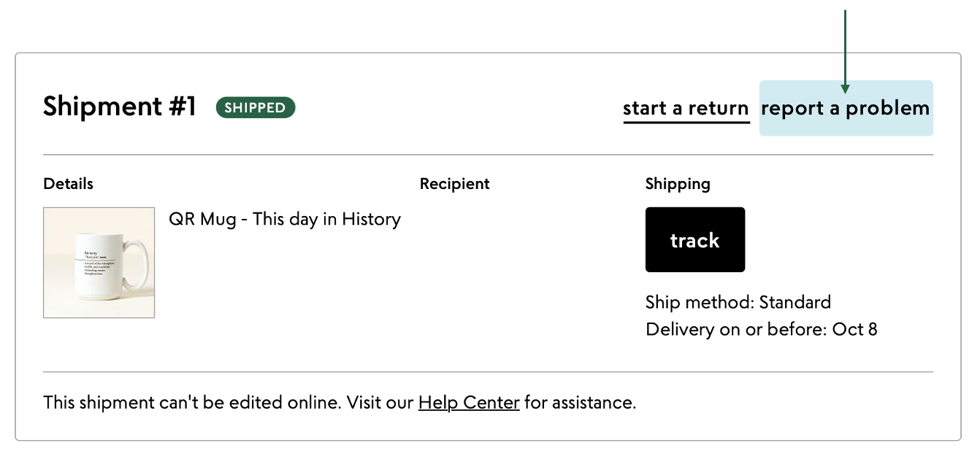Select the QR Mug - This day in History title

pyautogui.click(x=285, y=219)
